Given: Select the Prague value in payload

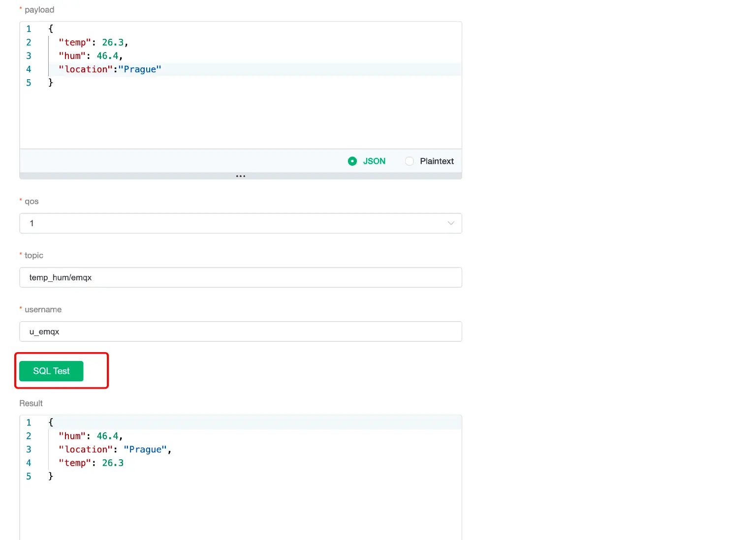Looking at the screenshot, I should coord(140,69).
